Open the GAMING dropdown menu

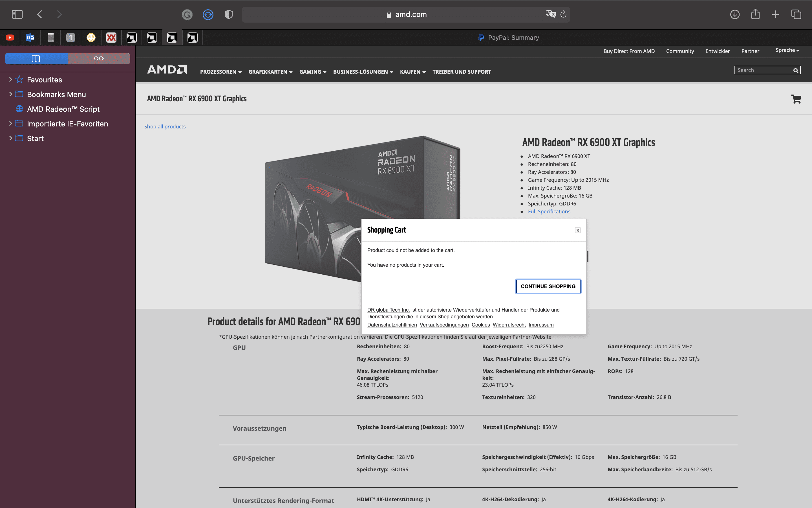(x=313, y=72)
